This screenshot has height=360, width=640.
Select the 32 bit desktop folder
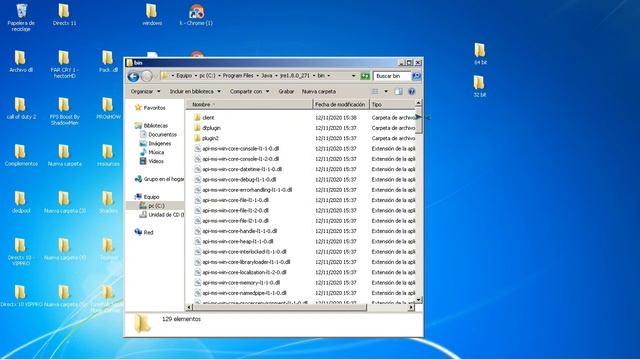pos(480,86)
